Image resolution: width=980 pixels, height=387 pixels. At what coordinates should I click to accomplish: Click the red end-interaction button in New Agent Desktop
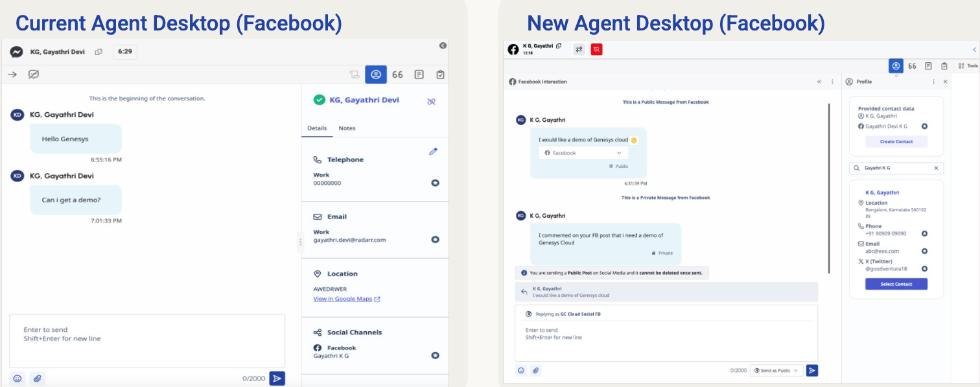[x=596, y=49]
